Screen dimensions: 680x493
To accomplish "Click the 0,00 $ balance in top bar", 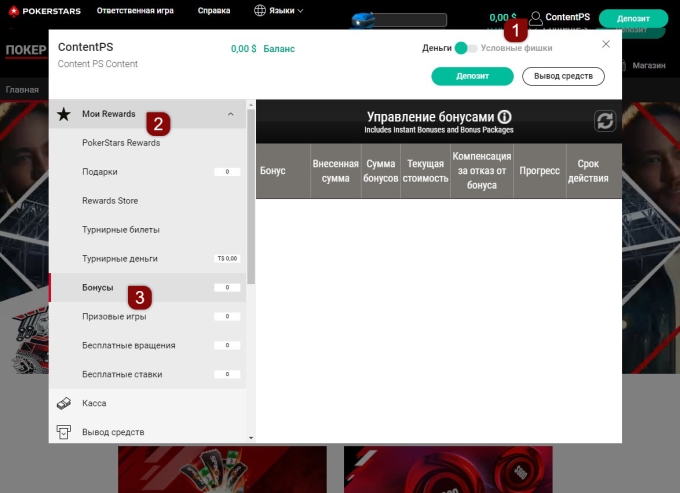I will click(x=503, y=17).
